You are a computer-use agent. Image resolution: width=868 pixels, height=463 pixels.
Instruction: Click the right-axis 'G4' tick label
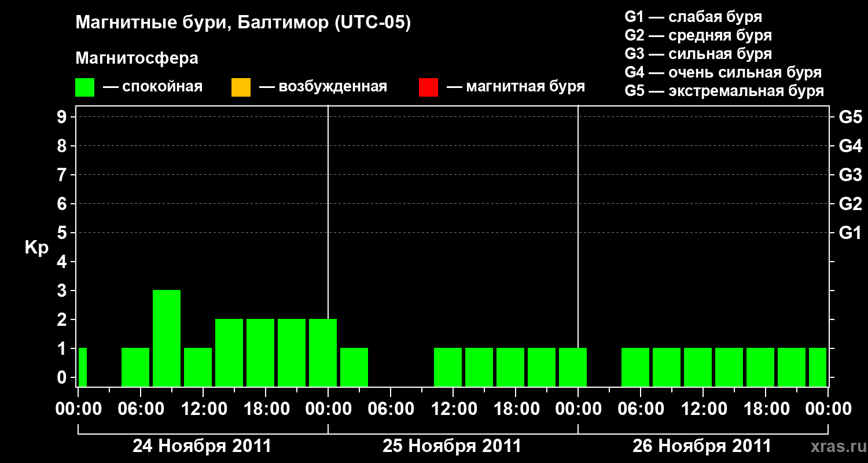click(x=850, y=146)
